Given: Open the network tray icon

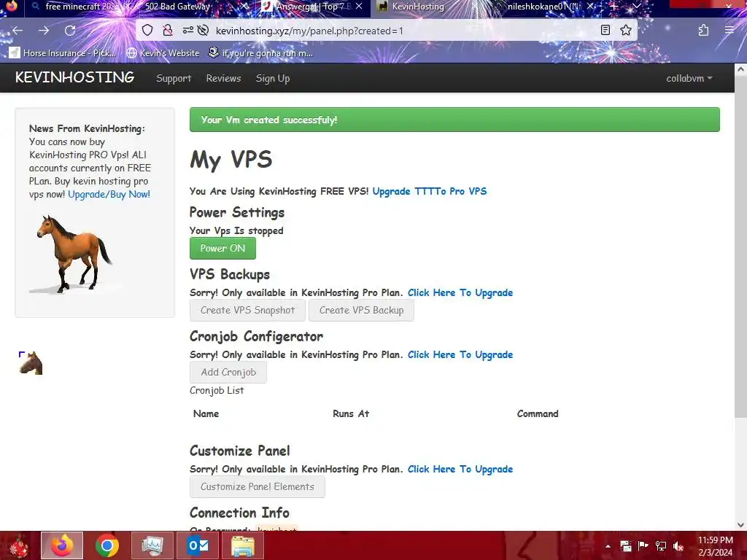Looking at the screenshot, I should coord(661,546).
